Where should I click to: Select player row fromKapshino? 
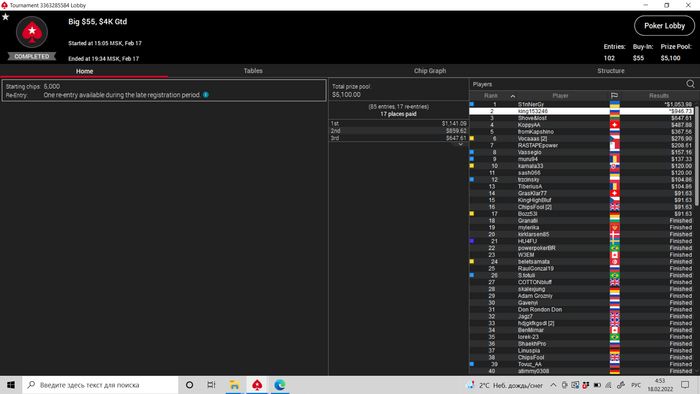(x=582, y=132)
